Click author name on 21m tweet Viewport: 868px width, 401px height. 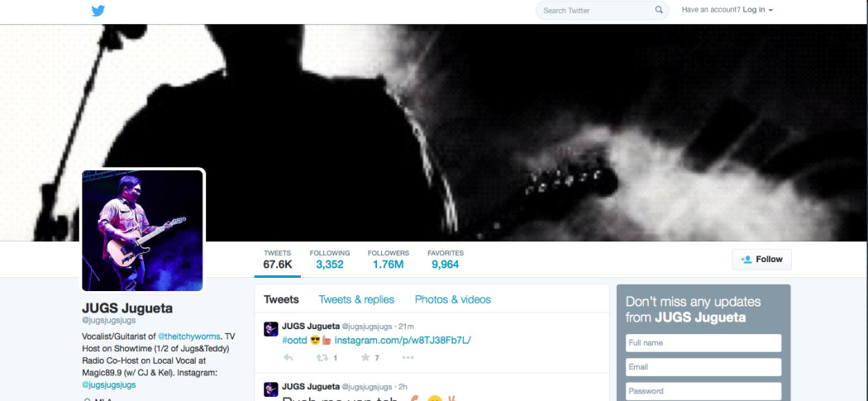[311, 326]
